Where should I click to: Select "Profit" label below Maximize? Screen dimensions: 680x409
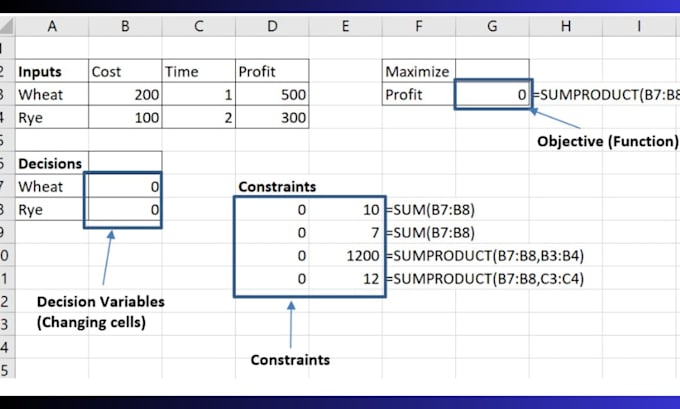coord(418,94)
